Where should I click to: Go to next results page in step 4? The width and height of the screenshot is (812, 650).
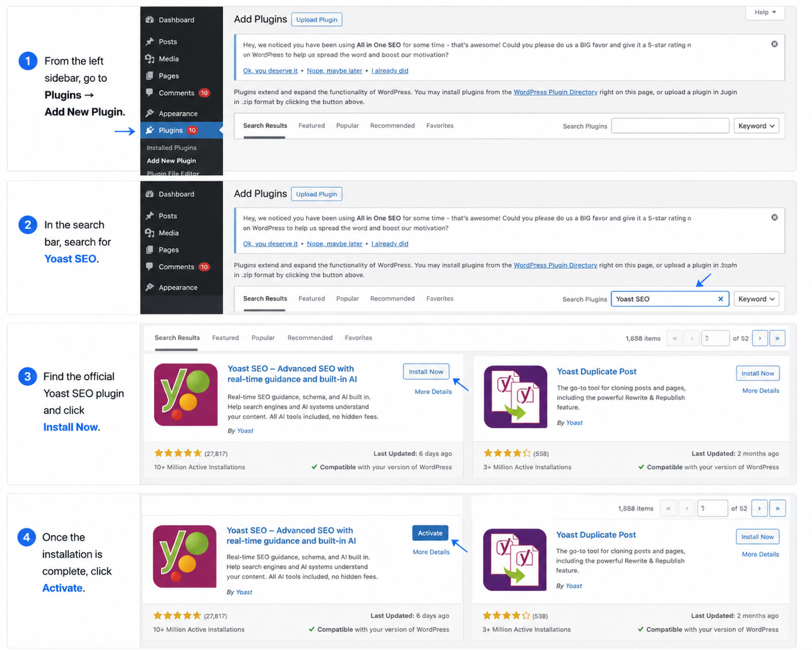pyautogui.click(x=759, y=508)
